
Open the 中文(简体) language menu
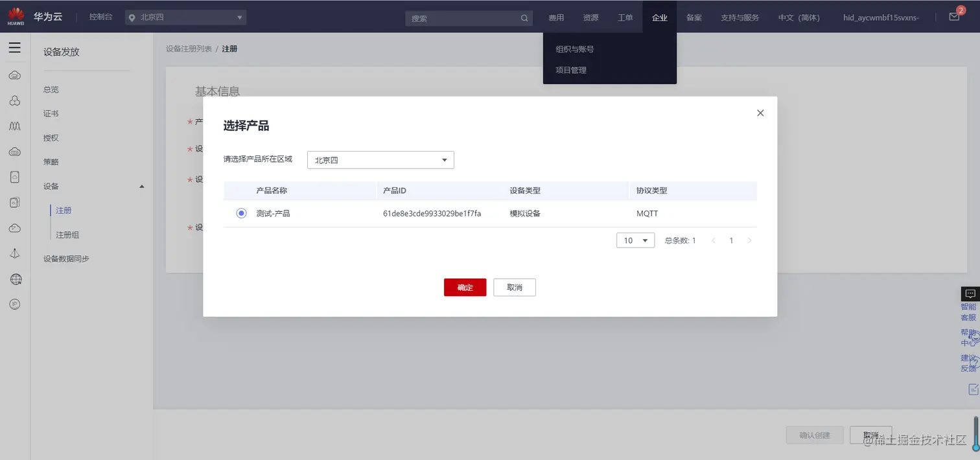point(799,17)
